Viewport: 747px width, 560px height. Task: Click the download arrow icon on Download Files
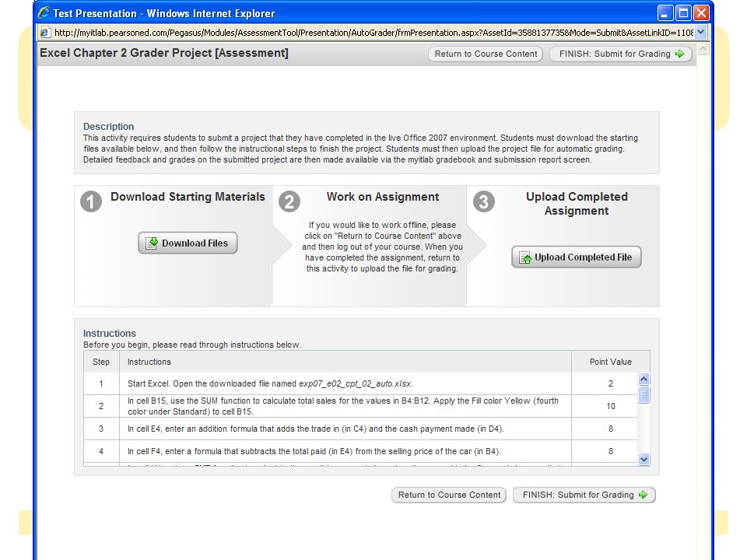point(152,243)
